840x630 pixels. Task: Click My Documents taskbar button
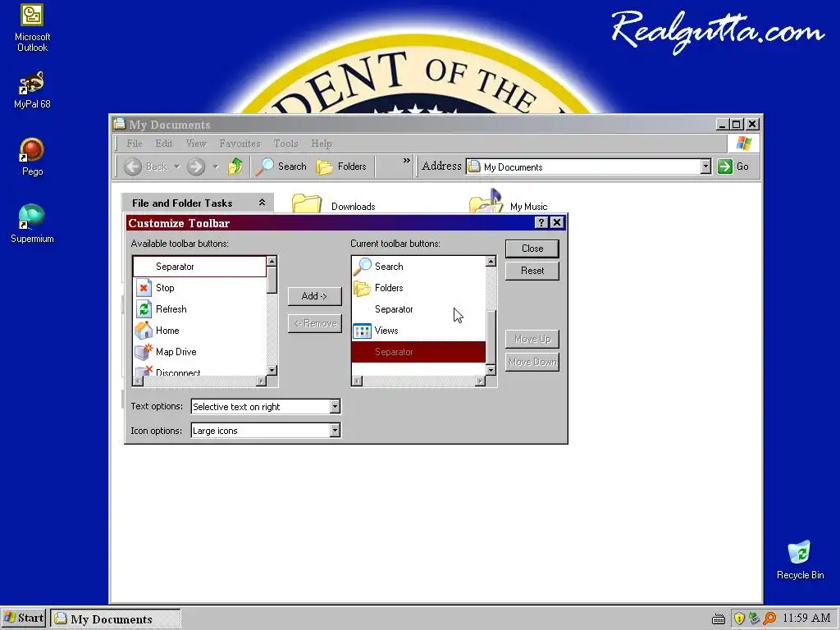pyautogui.click(x=115, y=619)
